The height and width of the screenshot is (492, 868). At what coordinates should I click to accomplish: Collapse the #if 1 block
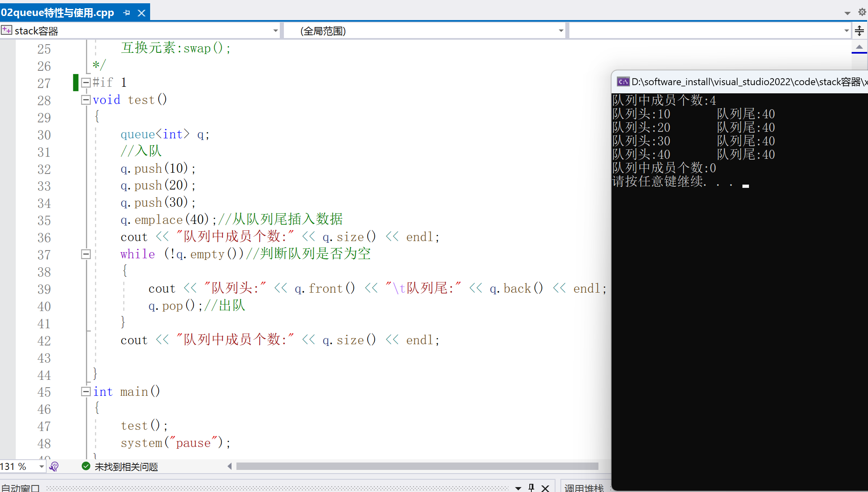(x=85, y=83)
